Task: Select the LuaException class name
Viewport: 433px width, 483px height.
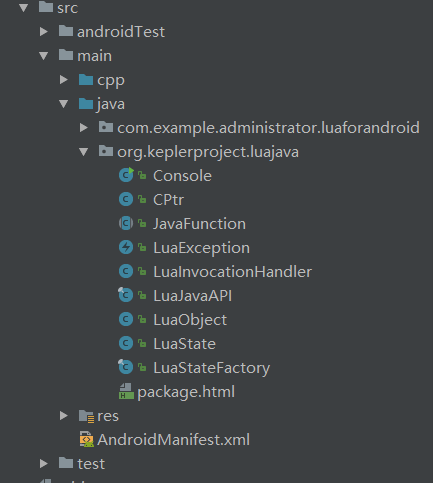Action: [x=201, y=249]
